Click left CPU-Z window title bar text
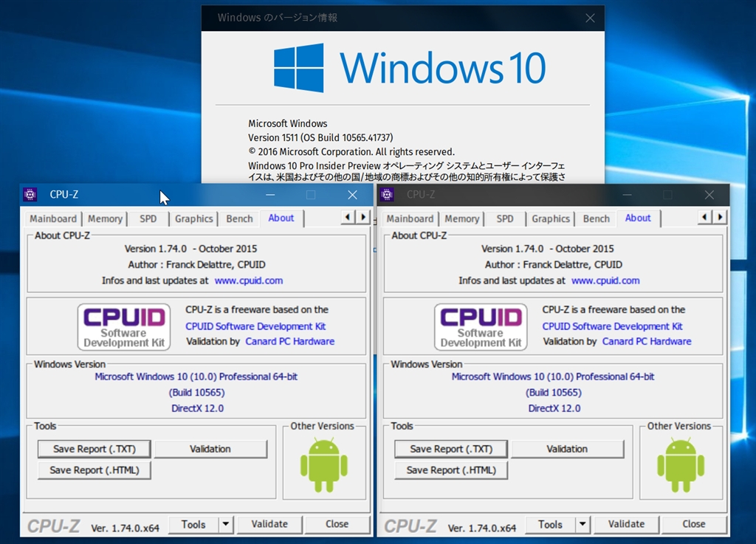 tap(63, 194)
